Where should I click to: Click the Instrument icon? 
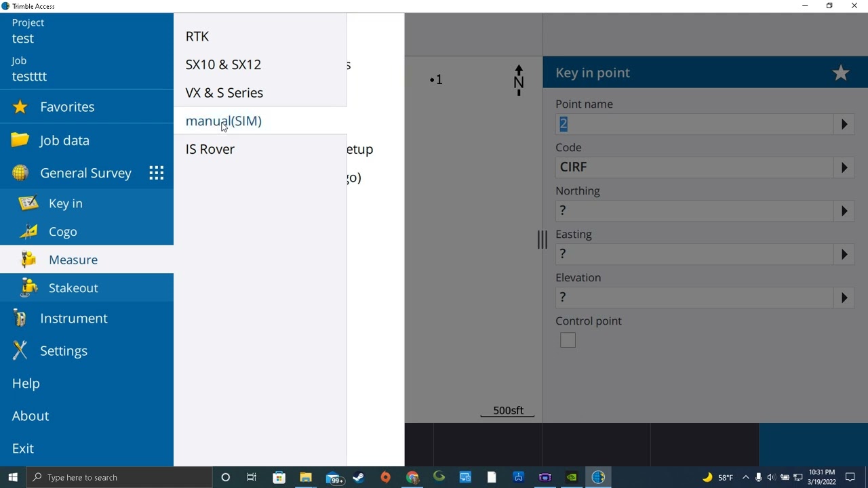20,319
